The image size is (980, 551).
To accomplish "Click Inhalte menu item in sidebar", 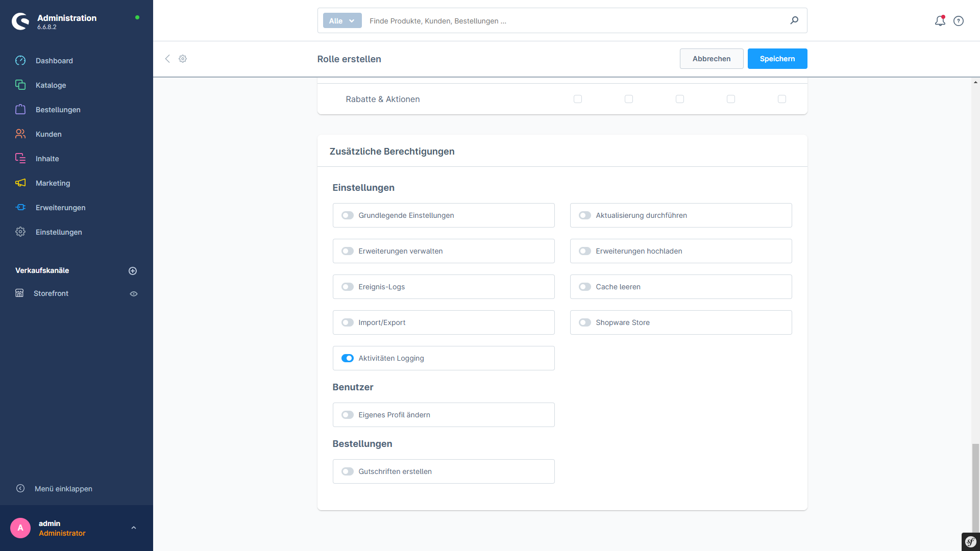I will coord(46,159).
